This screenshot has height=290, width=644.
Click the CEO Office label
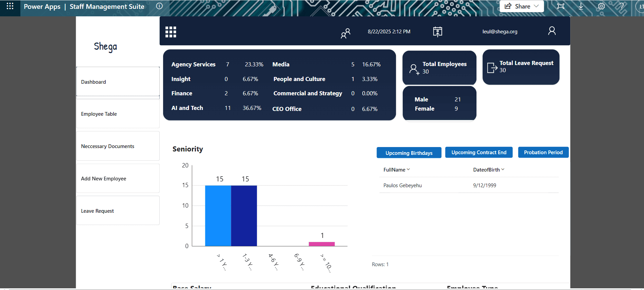click(287, 109)
